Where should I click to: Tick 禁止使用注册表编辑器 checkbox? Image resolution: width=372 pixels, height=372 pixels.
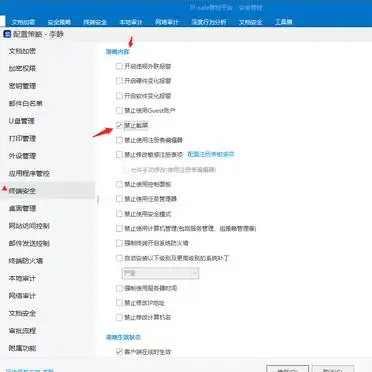(x=119, y=140)
